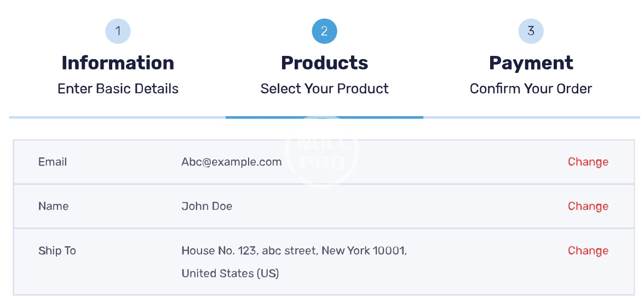Open the Information step tab

pyautogui.click(x=118, y=63)
